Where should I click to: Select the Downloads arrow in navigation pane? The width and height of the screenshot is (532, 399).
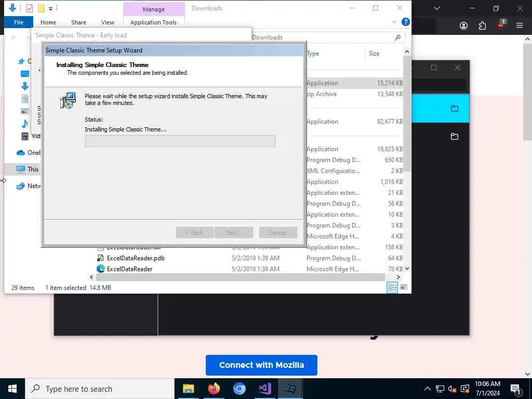(25, 86)
